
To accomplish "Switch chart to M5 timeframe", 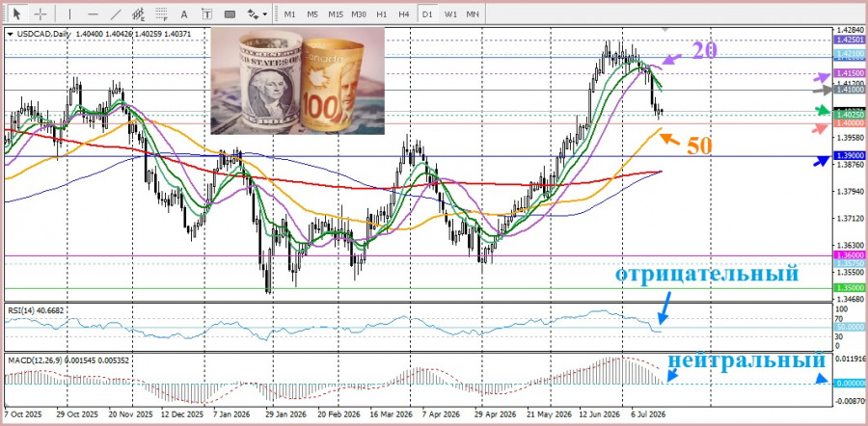I will tap(312, 13).
